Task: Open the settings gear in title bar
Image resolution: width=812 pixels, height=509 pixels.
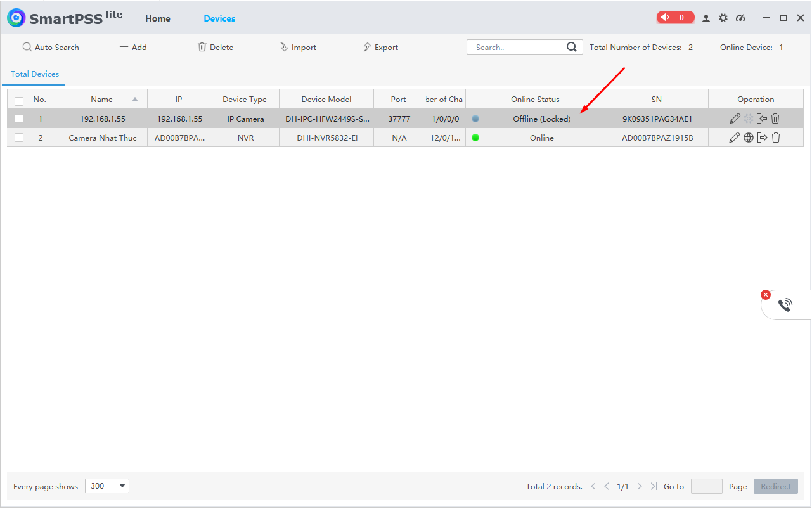Action: (x=723, y=18)
